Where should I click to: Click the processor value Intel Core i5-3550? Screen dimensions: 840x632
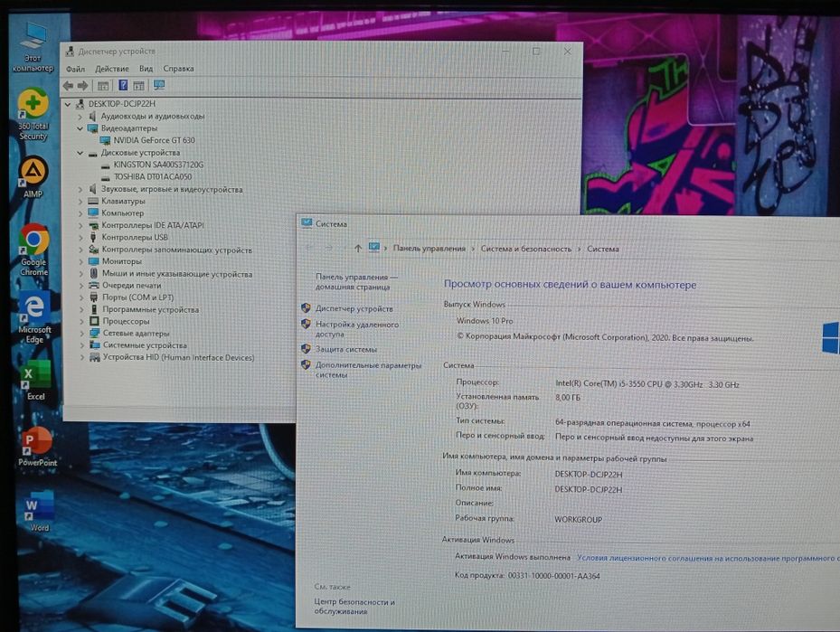point(647,384)
